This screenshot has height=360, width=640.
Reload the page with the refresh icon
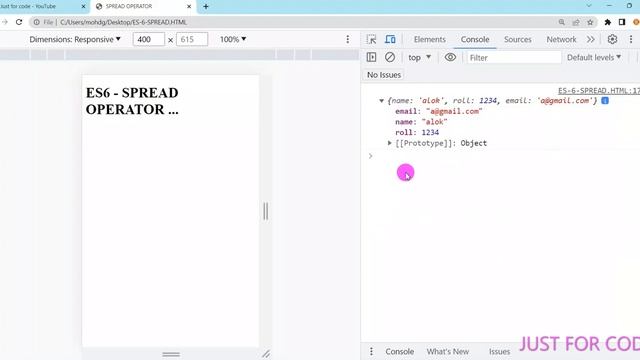pyautogui.click(x=19, y=22)
